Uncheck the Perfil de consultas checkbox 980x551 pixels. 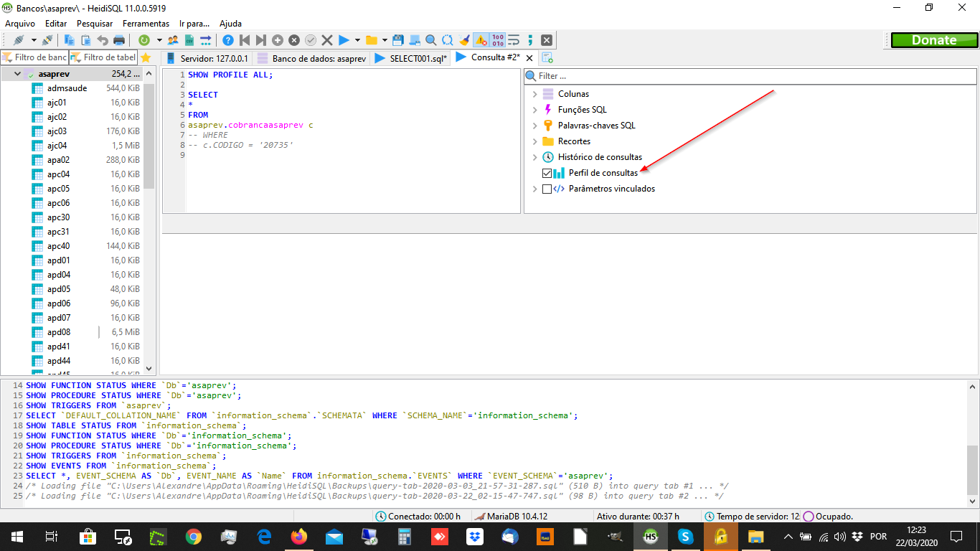547,173
